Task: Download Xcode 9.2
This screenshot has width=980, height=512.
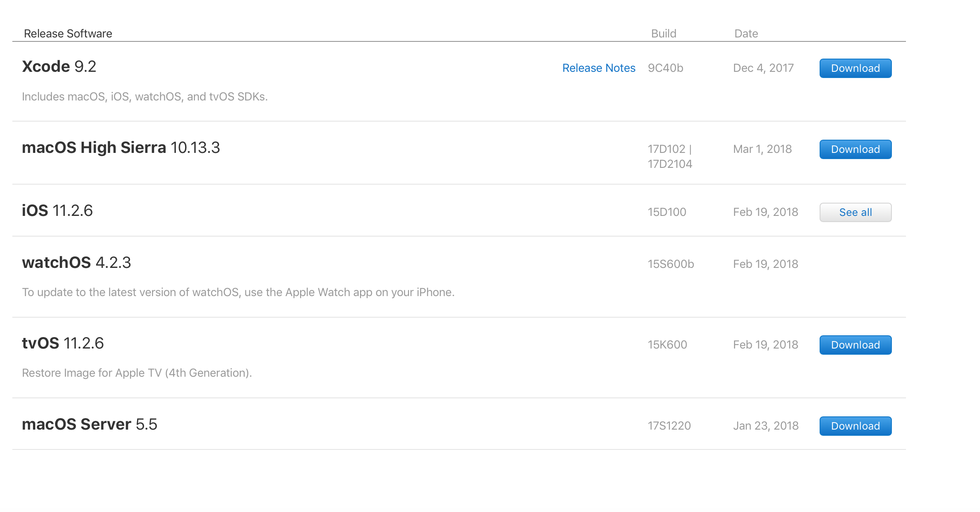Action: click(855, 68)
